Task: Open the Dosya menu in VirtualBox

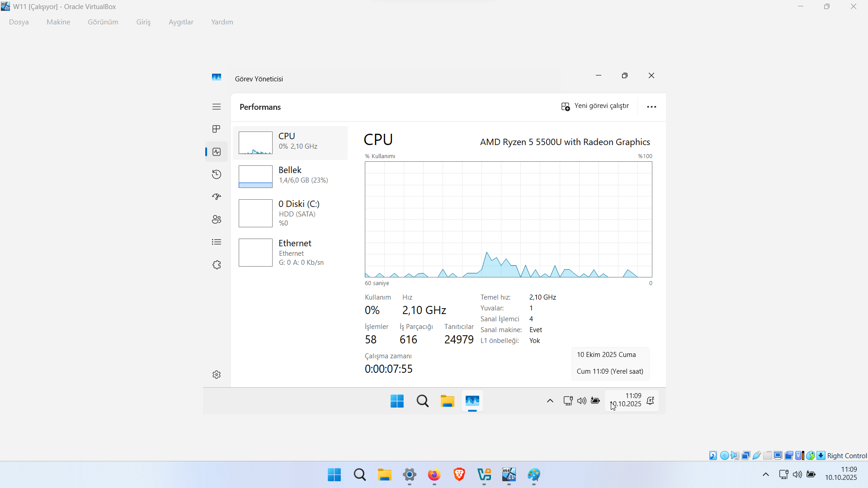Action: coord(19,22)
